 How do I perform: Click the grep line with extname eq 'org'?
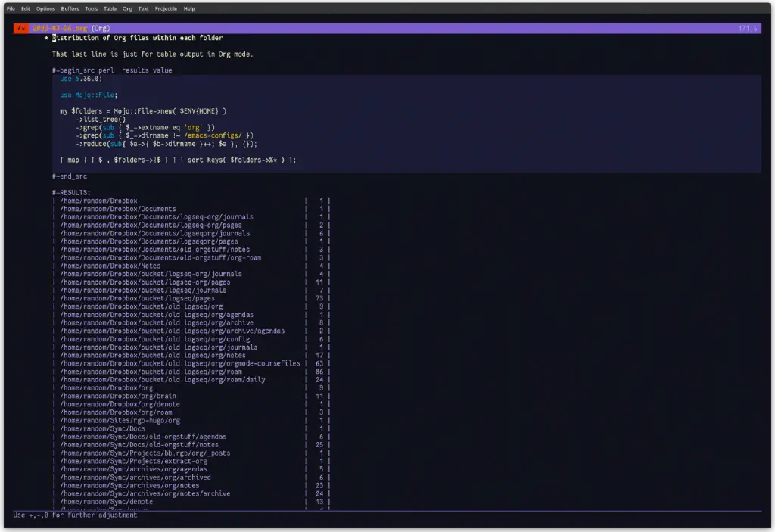(x=145, y=128)
